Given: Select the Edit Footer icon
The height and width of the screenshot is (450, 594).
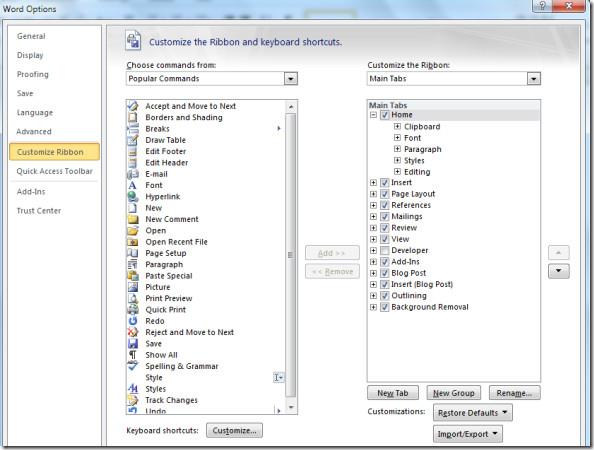Looking at the screenshot, I should [x=133, y=151].
